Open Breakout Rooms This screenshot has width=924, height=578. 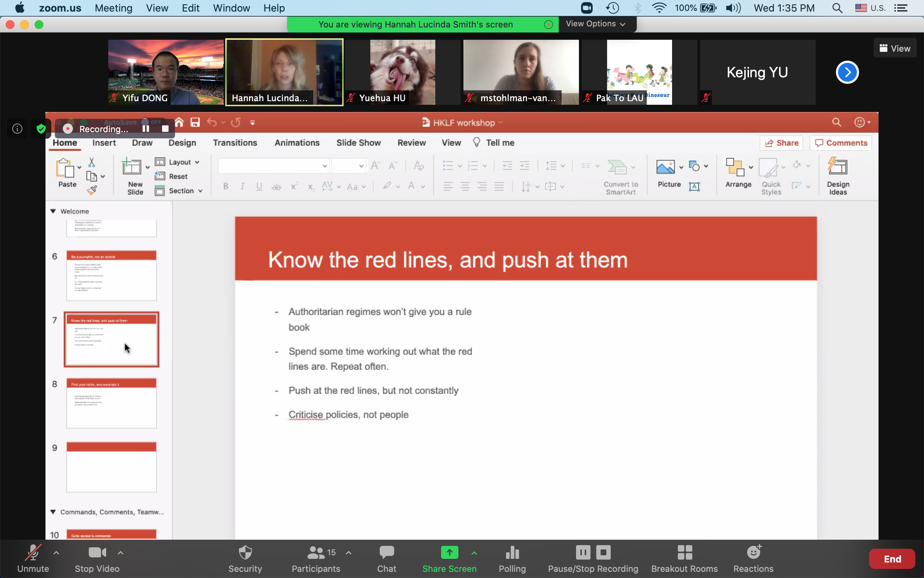point(684,559)
